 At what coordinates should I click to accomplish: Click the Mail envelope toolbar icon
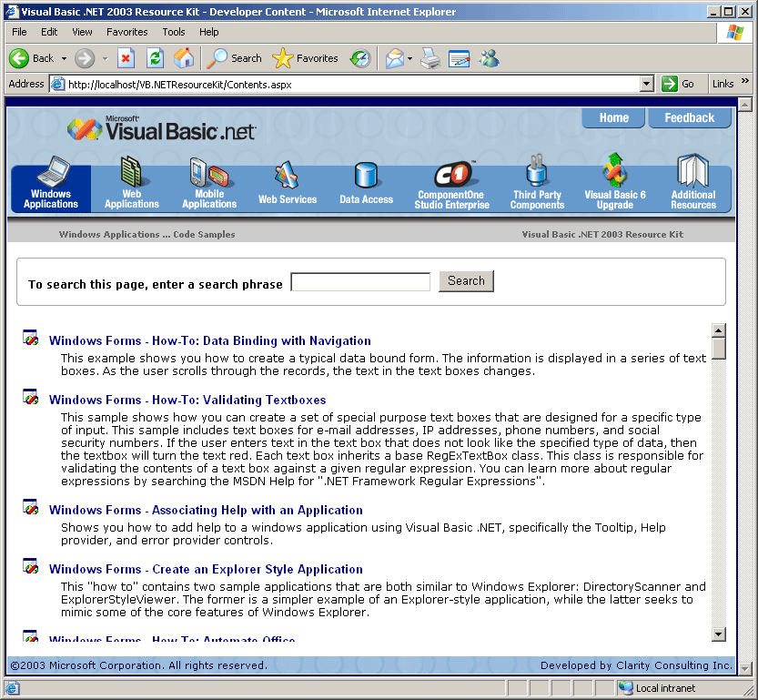point(395,58)
